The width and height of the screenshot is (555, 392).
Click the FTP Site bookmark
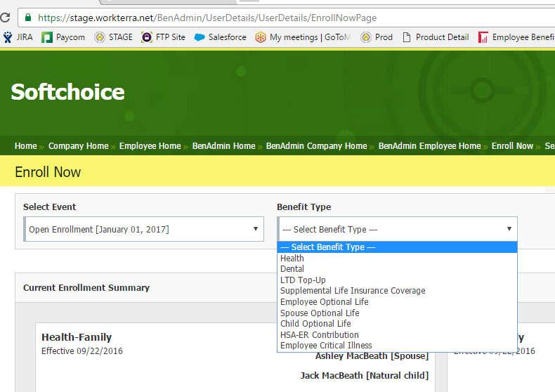(164, 37)
